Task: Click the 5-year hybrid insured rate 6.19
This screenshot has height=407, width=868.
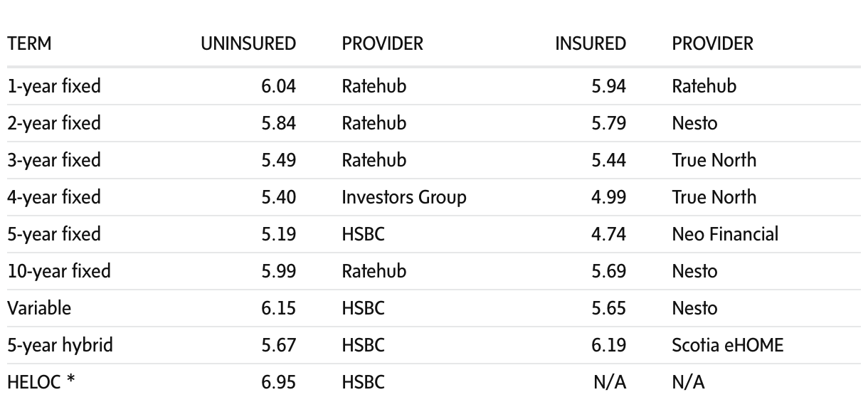Action: click(609, 345)
